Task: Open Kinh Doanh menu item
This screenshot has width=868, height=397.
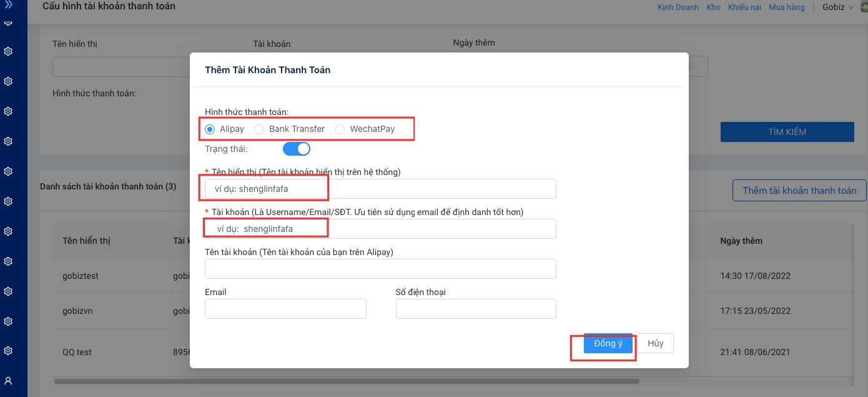Action: tap(678, 8)
